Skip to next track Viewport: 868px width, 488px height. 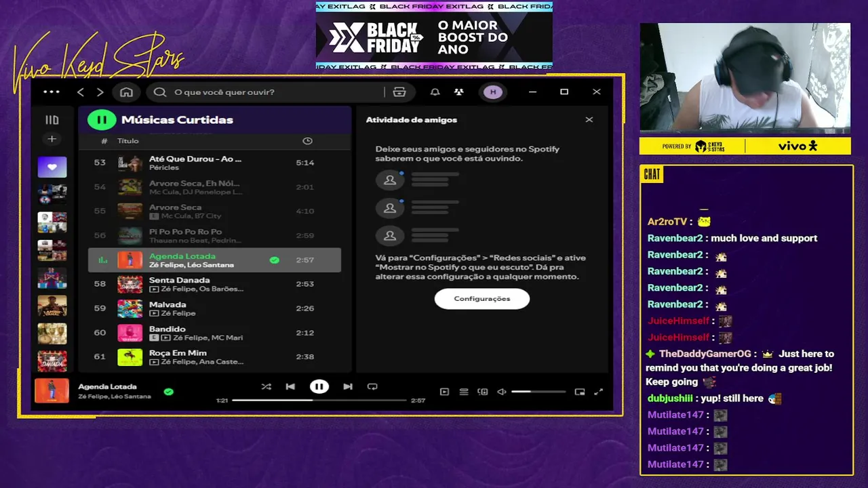pos(348,386)
